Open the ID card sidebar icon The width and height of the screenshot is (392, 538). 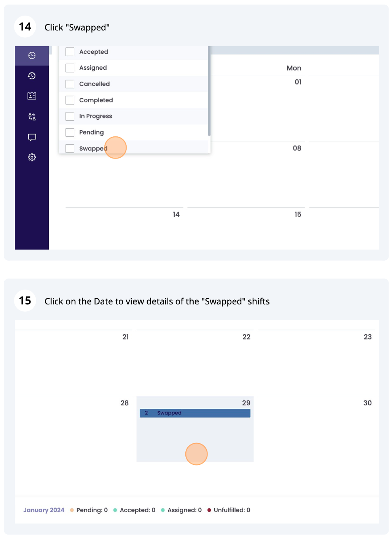[x=32, y=96]
